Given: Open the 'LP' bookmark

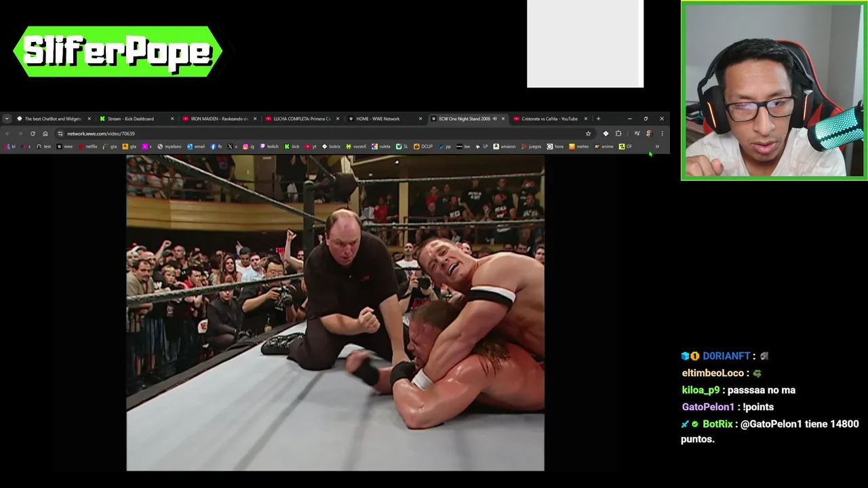Looking at the screenshot, I should [481, 146].
